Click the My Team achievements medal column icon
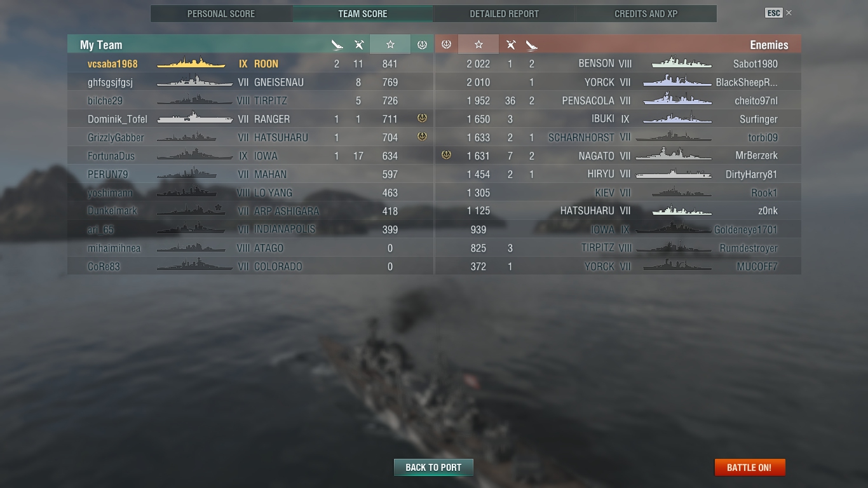The width and height of the screenshot is (868, 488). pyautogui.click(x=422, y=44)
